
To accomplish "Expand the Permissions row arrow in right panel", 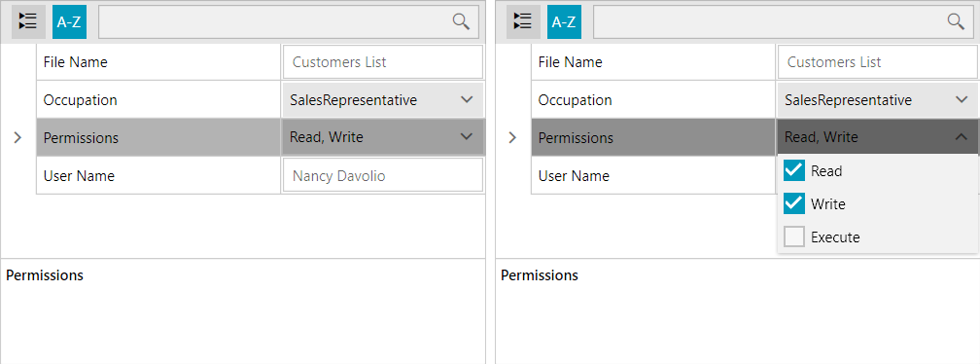I will [x=513, y=137].
